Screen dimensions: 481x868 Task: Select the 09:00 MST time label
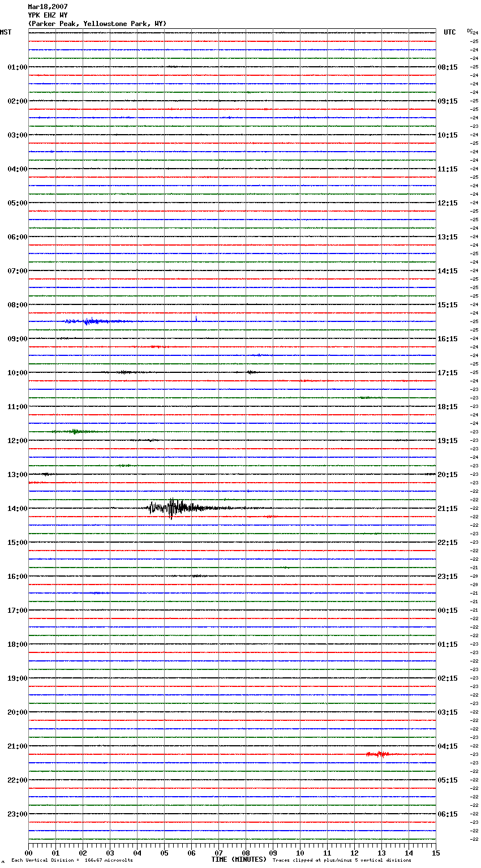pyautogui.click(x=18, y=339)
